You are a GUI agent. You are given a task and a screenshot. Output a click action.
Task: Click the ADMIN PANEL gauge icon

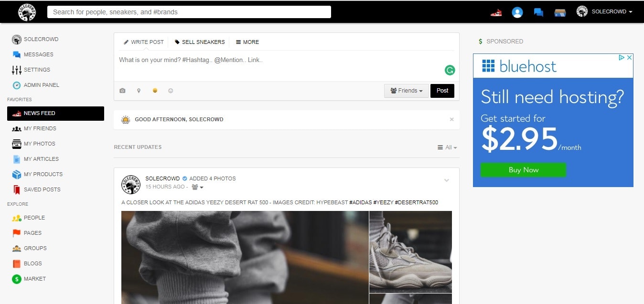17,85
